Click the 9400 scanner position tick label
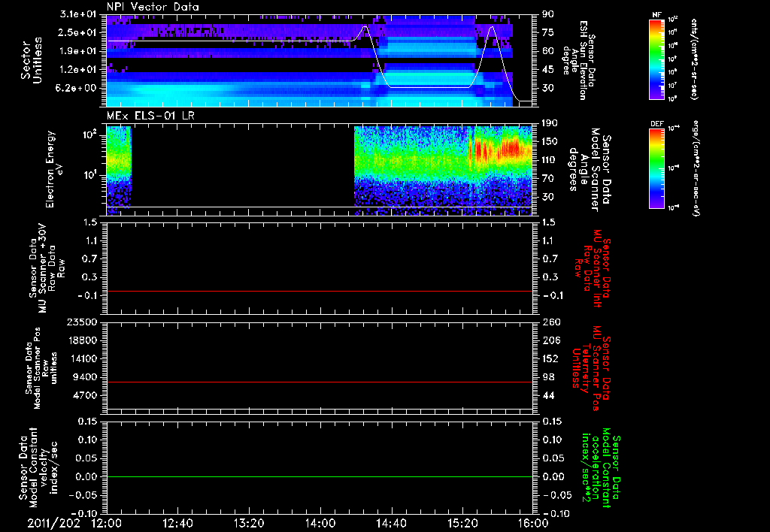This screenshot has width=770, height=532. (x=85, y=377)
